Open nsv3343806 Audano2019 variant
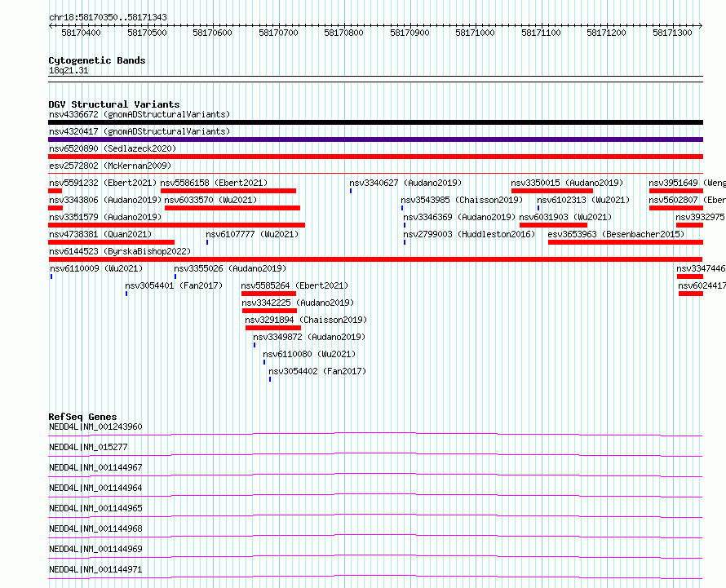Screen dimensions: 726x588 pos(105,200)
